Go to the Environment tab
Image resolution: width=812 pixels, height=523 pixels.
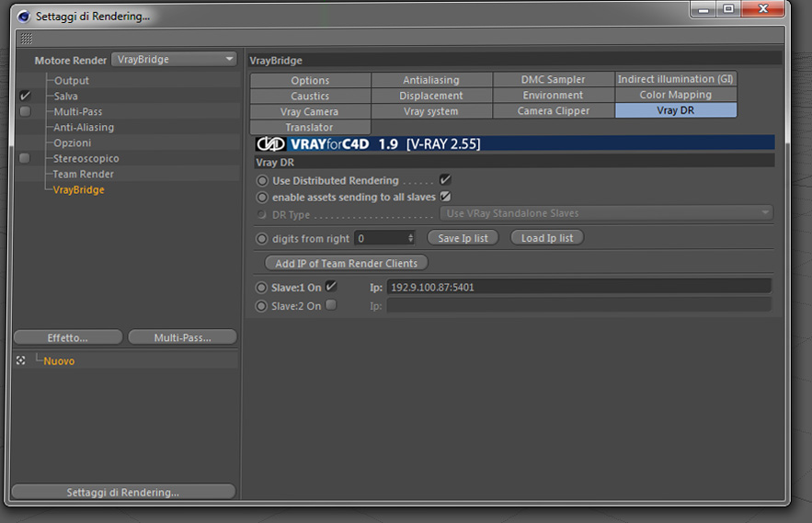point(553,95)
